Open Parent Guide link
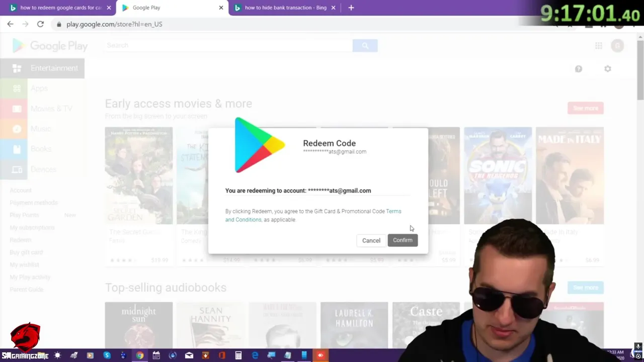The width and height of the screenshot is (644, 362). pos(27,290)
